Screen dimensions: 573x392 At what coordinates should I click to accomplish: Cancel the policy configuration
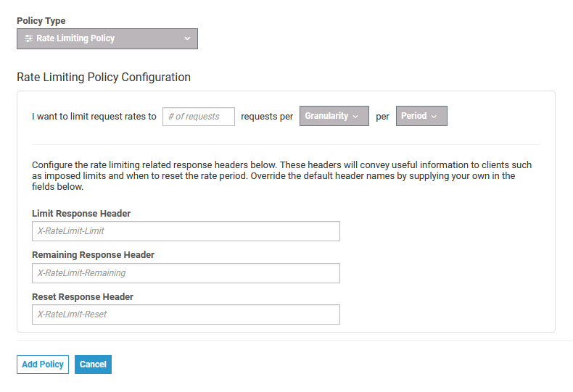pyautogui.click(x=93, y=364)
